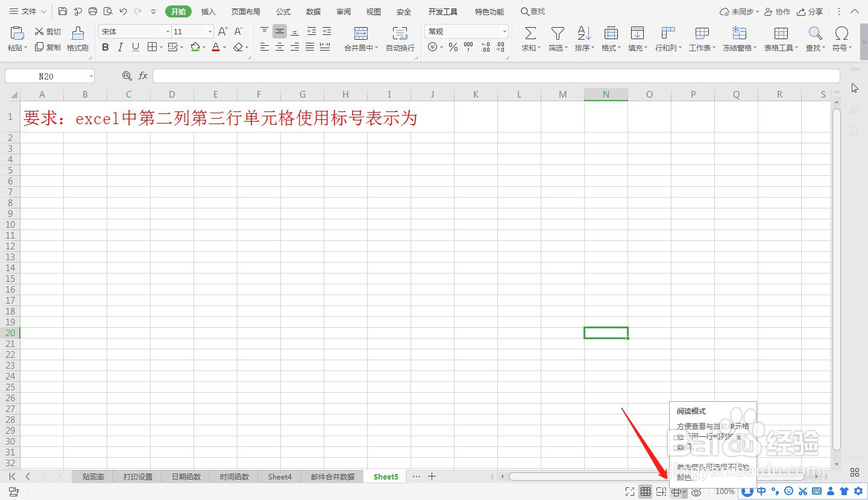Apply percentage number format
The width and height of the screenshot is (868, 500).
click(x=453, y=47)
